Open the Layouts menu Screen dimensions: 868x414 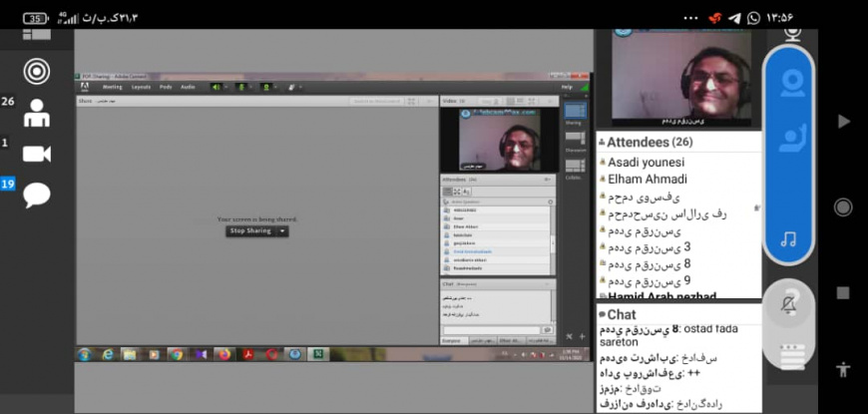click(141, 87)
